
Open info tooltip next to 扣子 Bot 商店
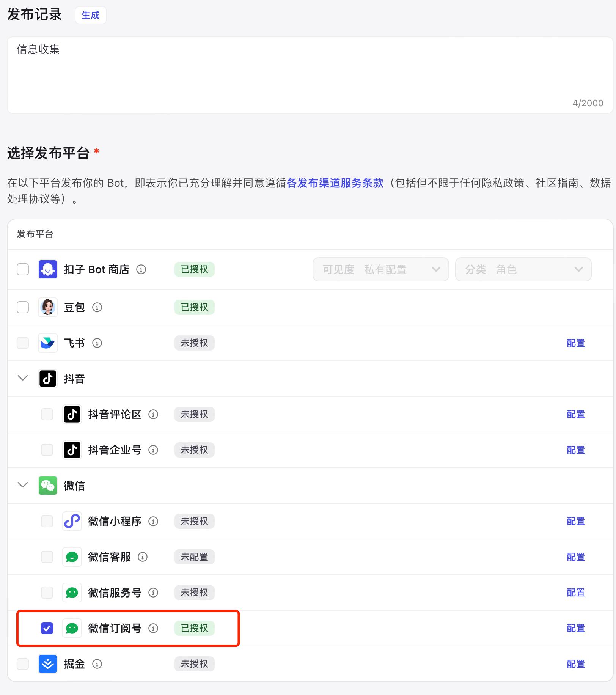141,269
